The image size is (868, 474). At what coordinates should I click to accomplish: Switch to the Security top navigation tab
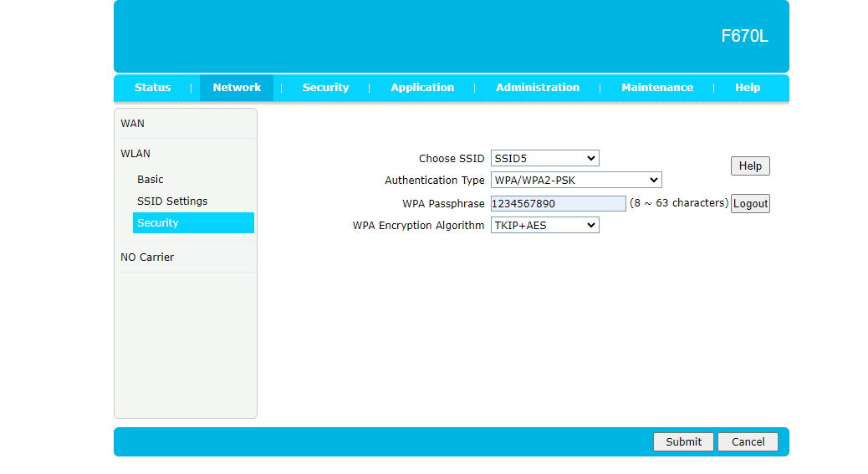(x=325, y=88)
